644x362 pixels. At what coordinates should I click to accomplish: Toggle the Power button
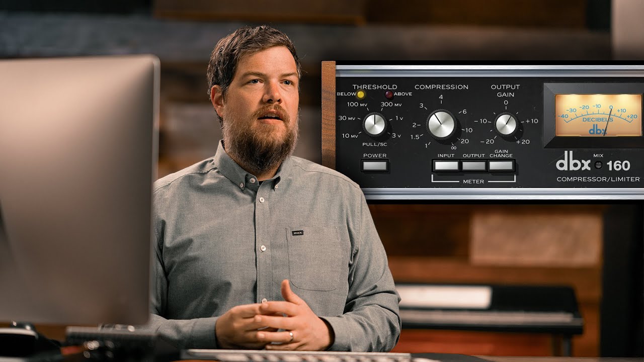click(x=375, y=165)
